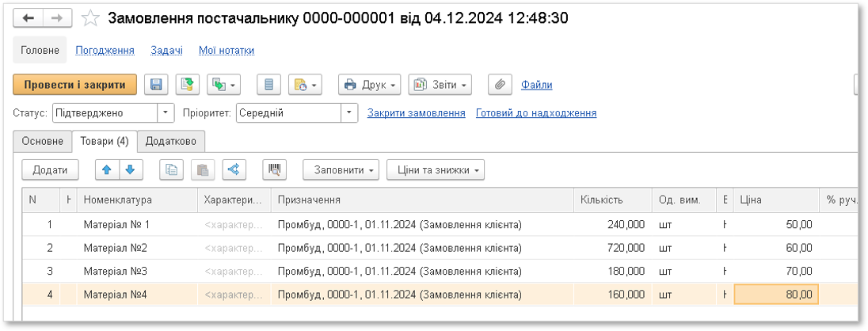
Task: Select the price cell 80,00
Action: (776, 295)
